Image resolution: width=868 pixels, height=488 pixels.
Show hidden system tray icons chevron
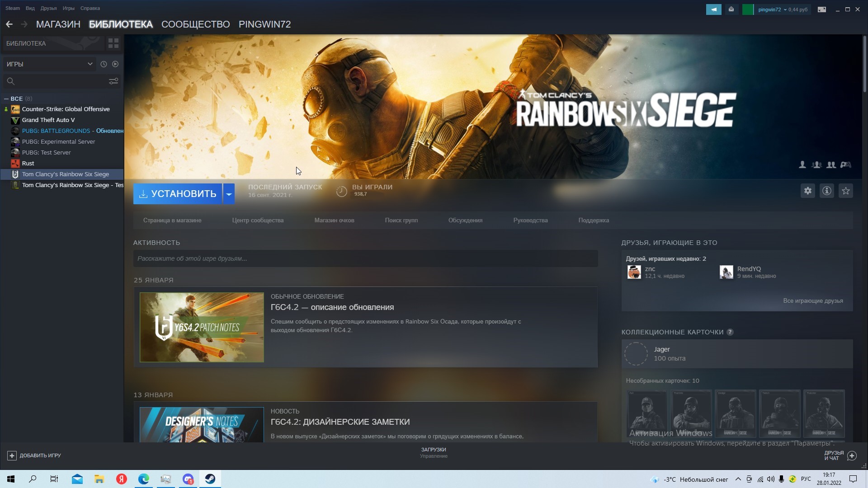click(738, 479)
